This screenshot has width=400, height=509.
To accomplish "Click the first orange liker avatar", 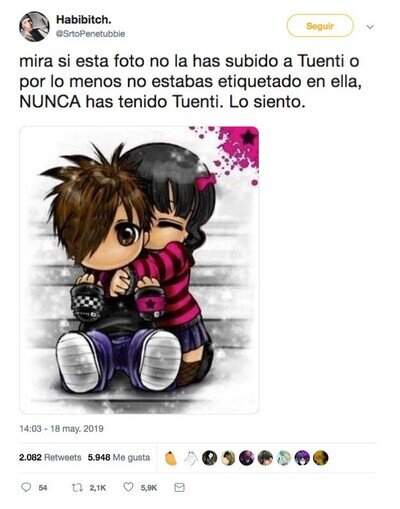I will click(x=171, y=458).
